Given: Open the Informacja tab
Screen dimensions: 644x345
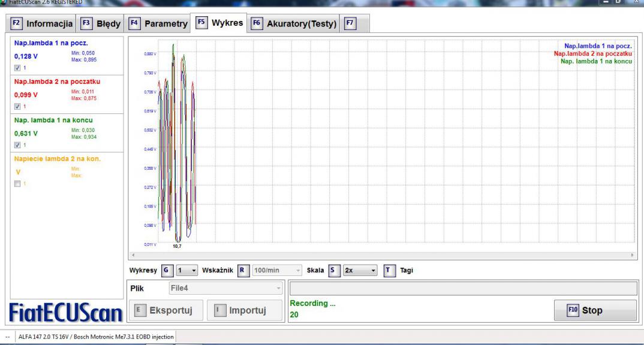Looking at the screenshot, I should (41, 23).
